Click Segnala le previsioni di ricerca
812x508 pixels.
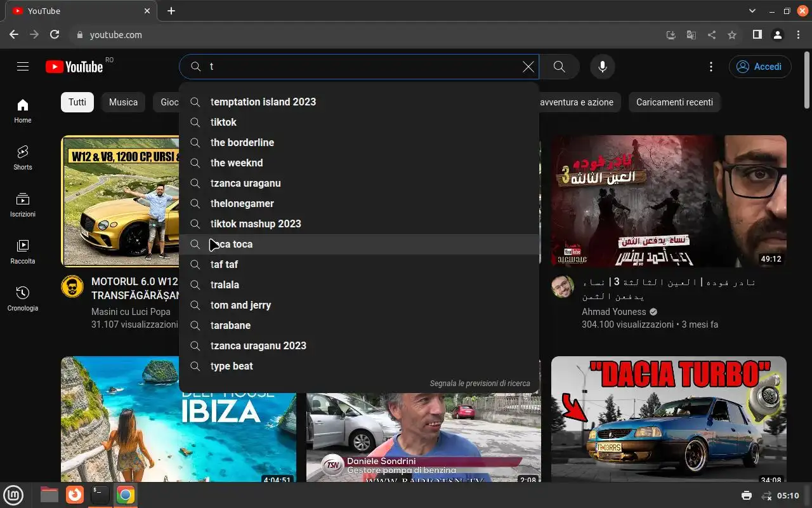480,384
